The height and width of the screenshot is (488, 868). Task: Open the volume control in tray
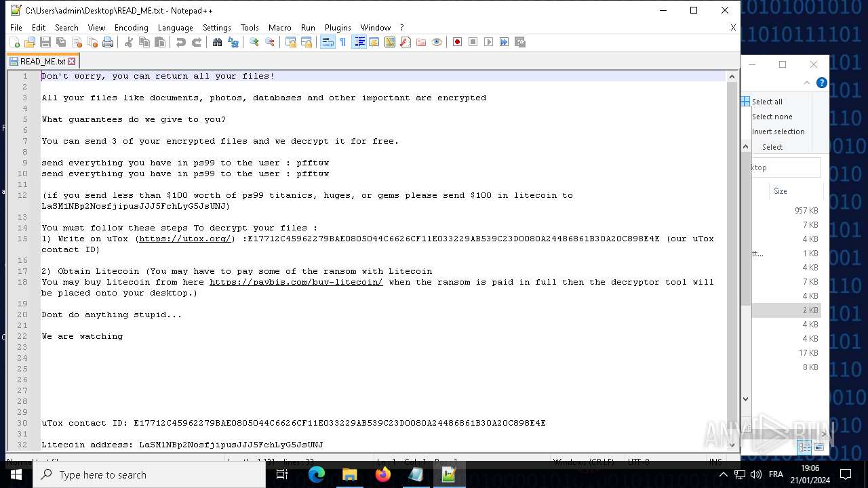756,474
